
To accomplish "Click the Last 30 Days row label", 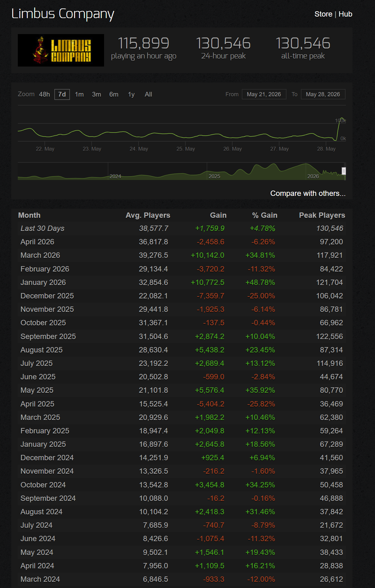I will pyautogui.click(x=42, y=228).
